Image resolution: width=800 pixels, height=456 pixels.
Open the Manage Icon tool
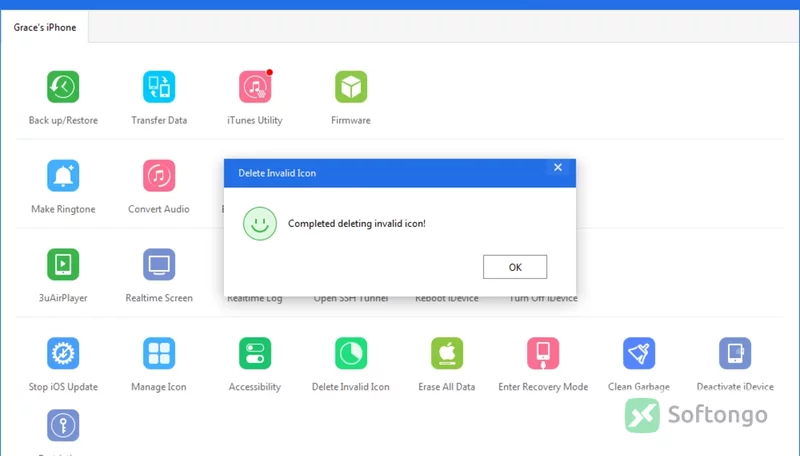point(159,353)
